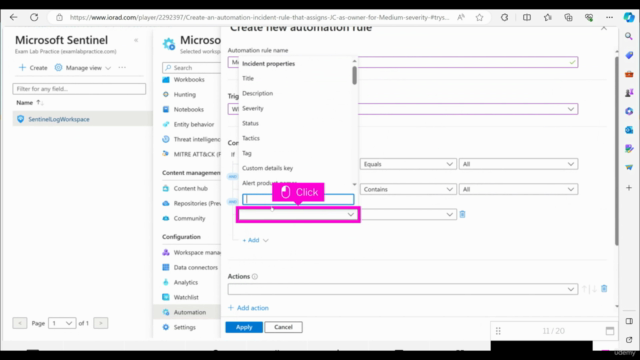The image size is (640, 360).
Task: Open the Copilot icon in browser corner
Action: click(x=629, y=17)
